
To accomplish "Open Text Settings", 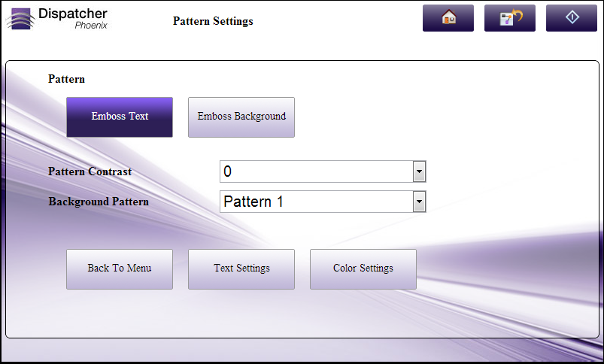I will [241, 269].
